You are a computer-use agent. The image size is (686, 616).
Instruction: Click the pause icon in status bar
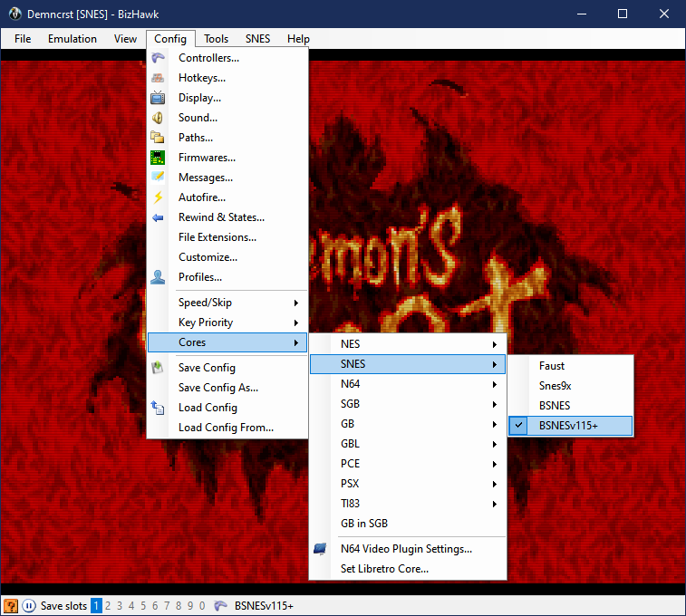click(x=29, y=606)
